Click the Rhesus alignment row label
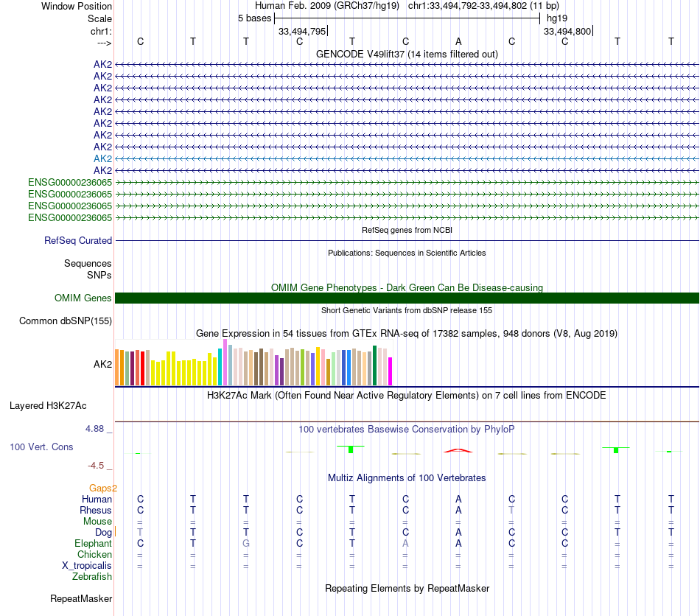 point(96,510)
